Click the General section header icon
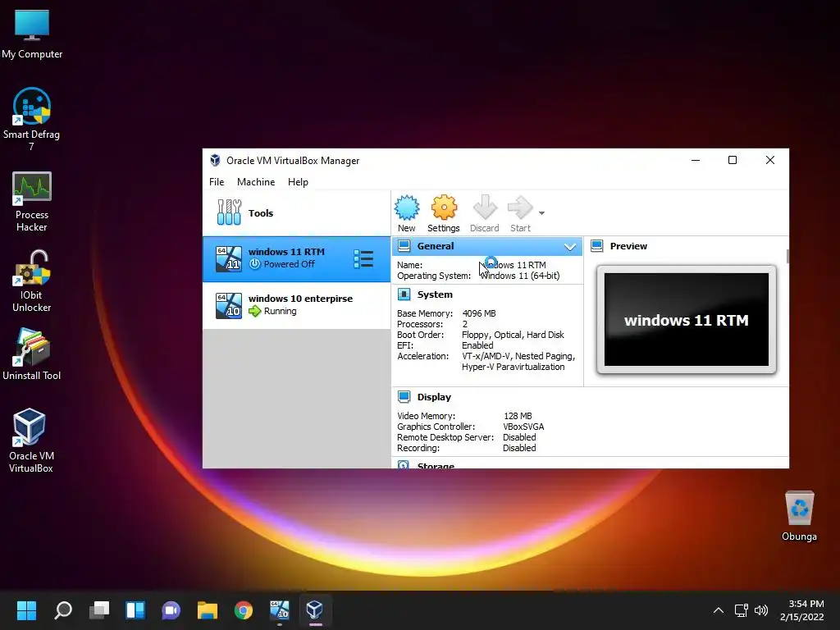840x630 pixels. click(404, 246)
